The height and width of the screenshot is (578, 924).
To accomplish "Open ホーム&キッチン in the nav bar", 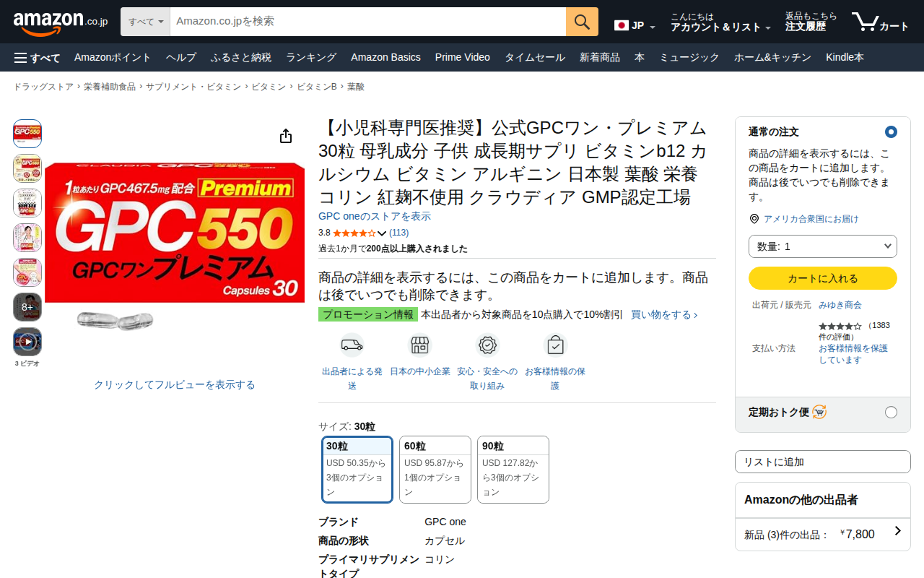I will click(x=772, y=58).
